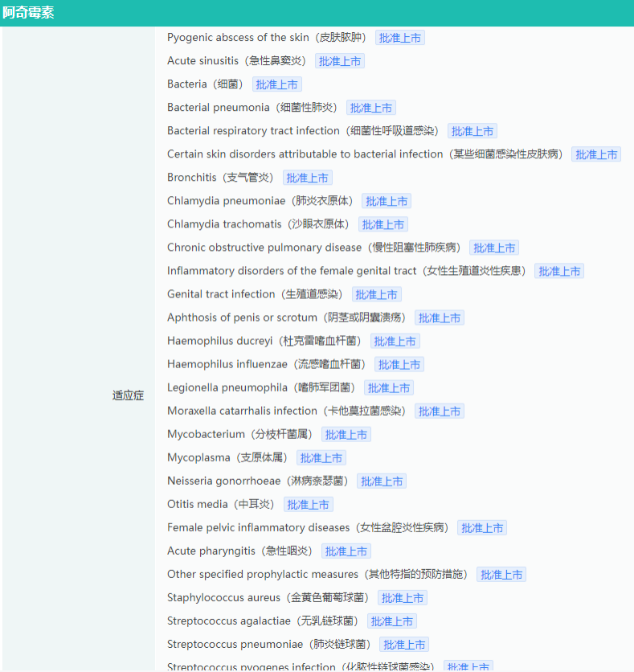Click the 批准上市 badge for Chlamydia trachomatis
This screenshot has height=672, width=634.
click(383, 224)
